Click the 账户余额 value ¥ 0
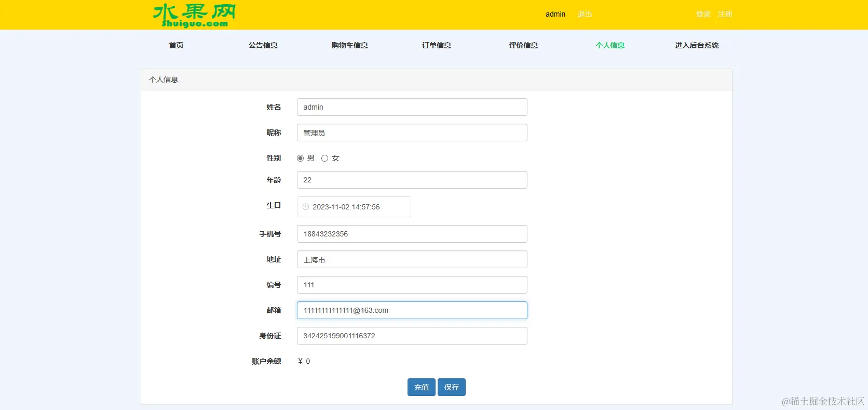Viewport: 868px width, 410px height. pos(304,361)
